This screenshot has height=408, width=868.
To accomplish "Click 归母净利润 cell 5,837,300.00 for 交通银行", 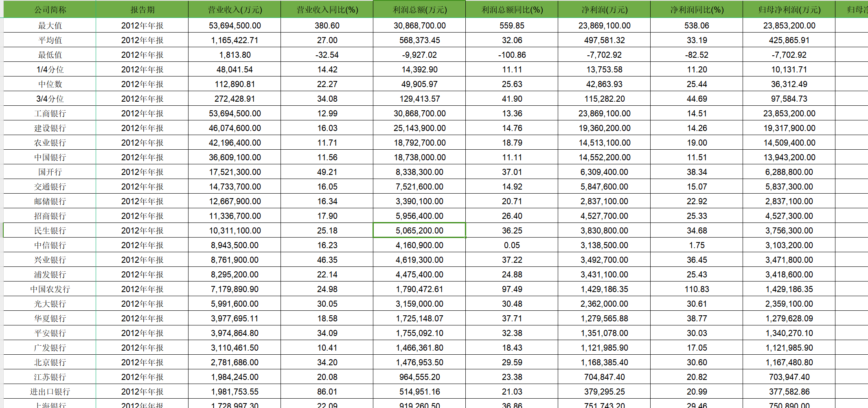I will click(x=789, y=186).
